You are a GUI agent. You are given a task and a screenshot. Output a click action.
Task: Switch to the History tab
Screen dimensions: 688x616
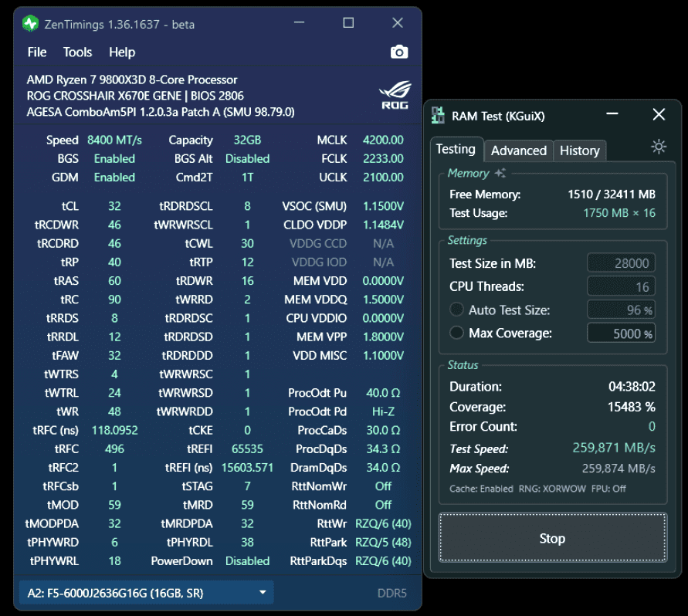(580, 151)
